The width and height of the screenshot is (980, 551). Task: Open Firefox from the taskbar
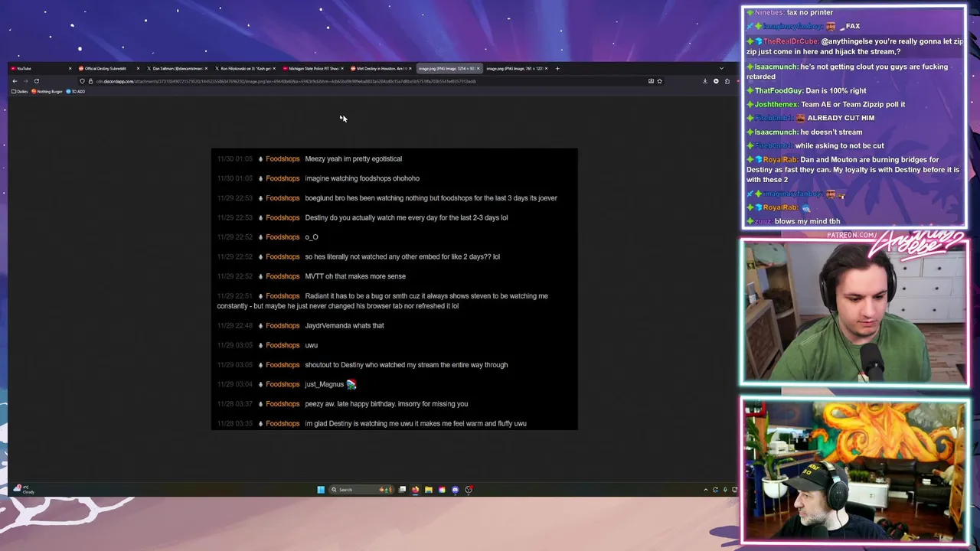pos(415,490)
